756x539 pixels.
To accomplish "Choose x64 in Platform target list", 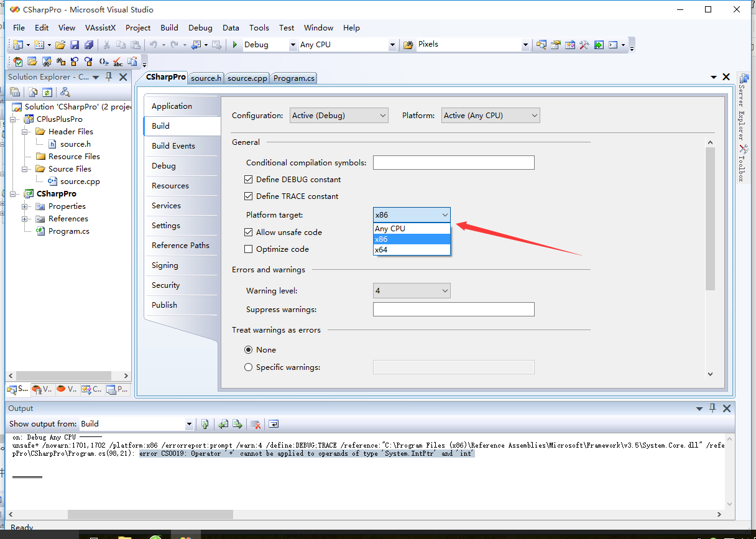I will (x=412, y=249).
